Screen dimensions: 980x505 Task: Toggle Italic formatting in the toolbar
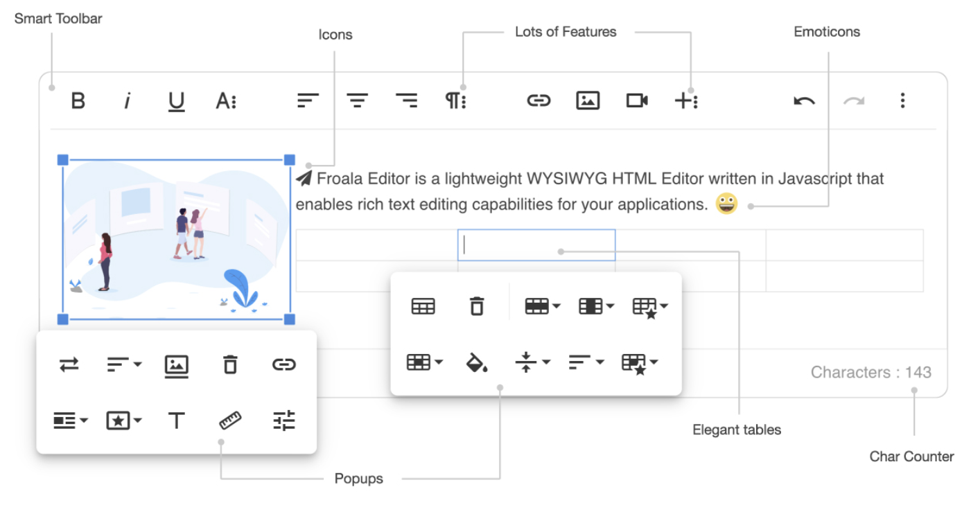tap(127, 101)
